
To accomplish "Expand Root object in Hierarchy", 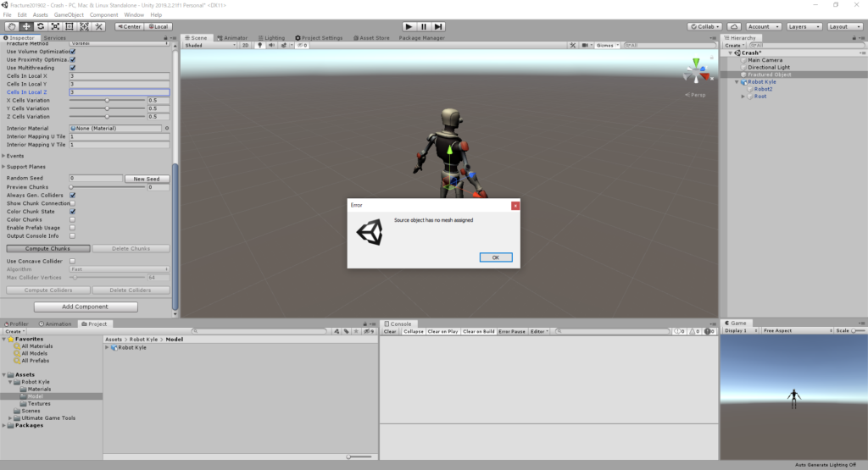I will pos(743,97).
